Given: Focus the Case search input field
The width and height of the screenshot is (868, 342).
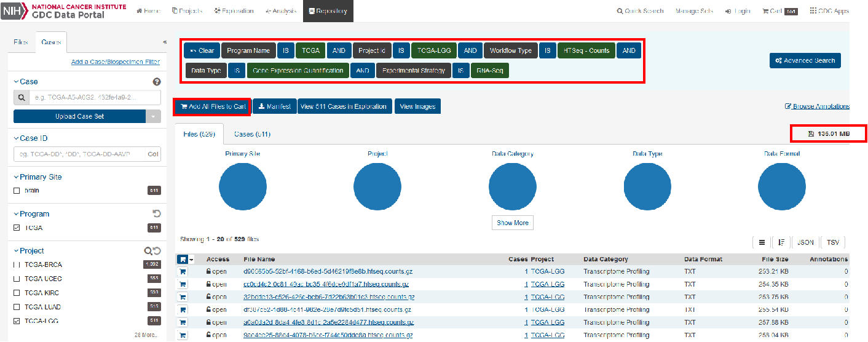Looking at the screenshot, I should point(95,97).
